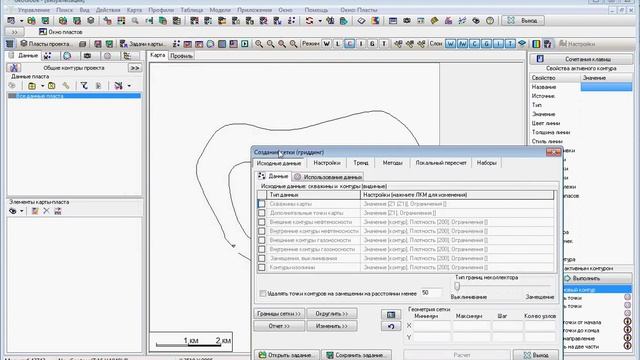The width and height of the screenshot is (640, 360).
Task: Open the Модели menu
Action: point(220,10)
